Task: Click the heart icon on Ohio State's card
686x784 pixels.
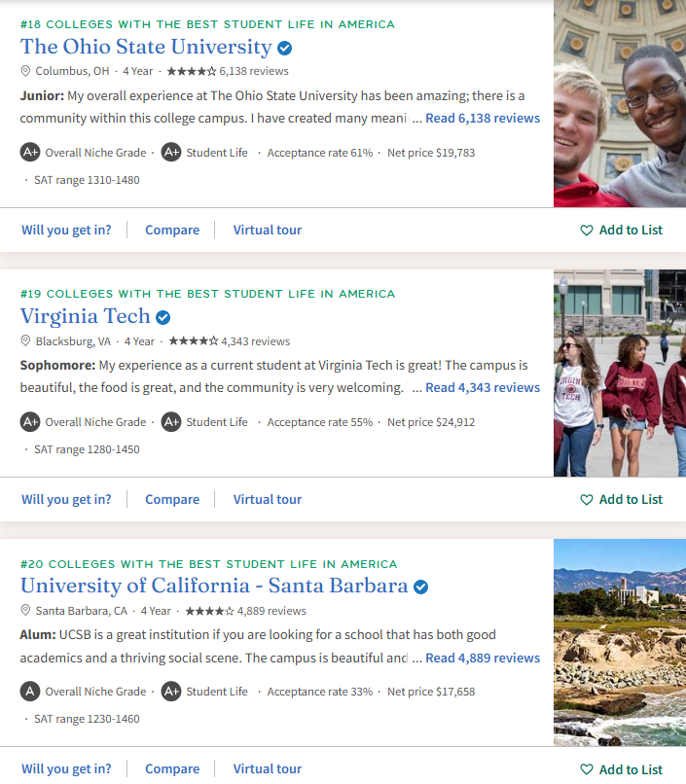Action: coord(587,230)
